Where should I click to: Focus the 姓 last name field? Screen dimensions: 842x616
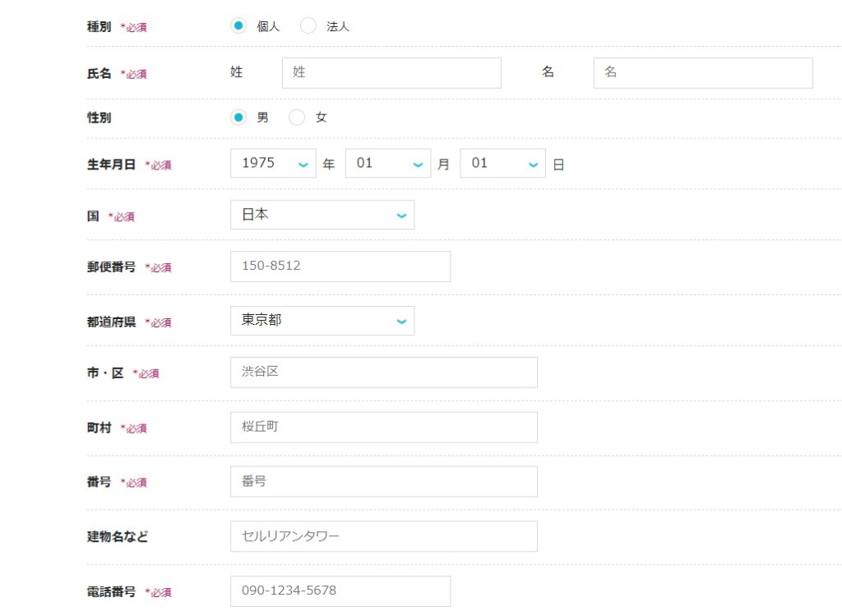click(x=392, y=73)
